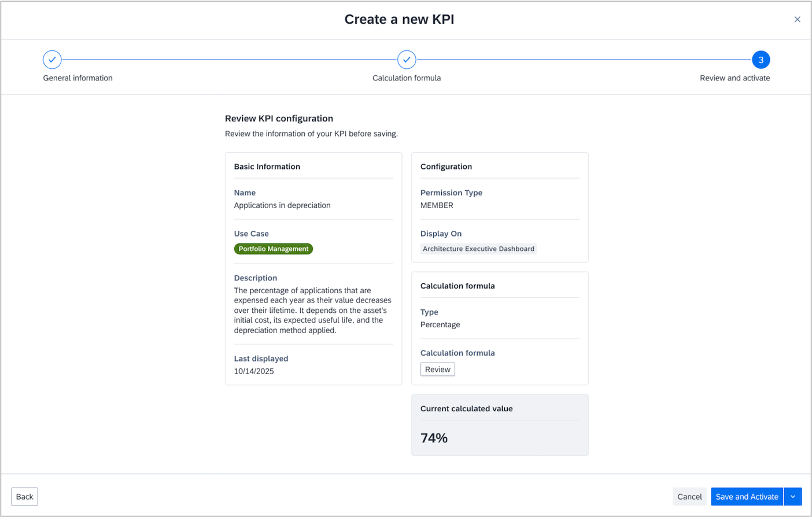
Task: Go back using the Back button
Action: [24, 497]
